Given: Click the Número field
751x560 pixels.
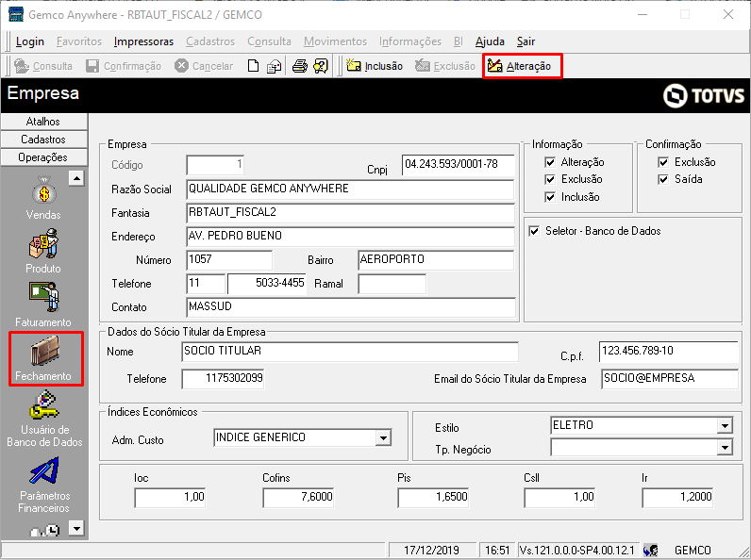Looking at the screenshot, I should [x=229, y=259].
